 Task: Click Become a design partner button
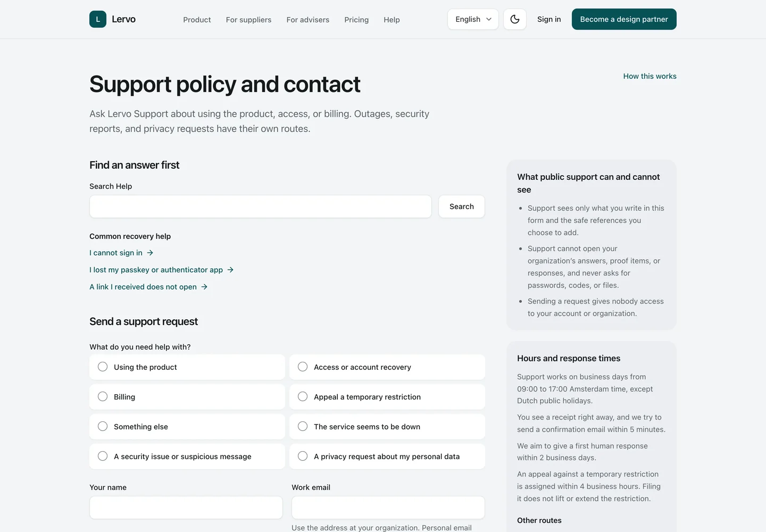point(624,19)
